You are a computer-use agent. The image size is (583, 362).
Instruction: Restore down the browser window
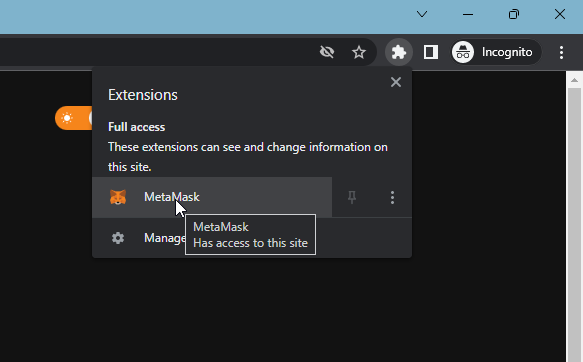tap(514, 14)
